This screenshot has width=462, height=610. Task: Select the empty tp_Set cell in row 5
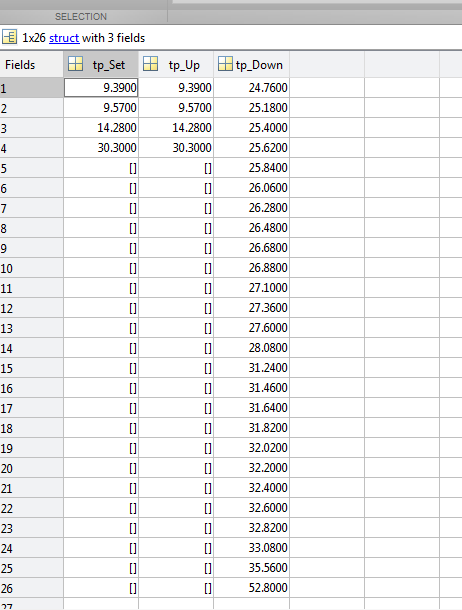pos(101,168)
